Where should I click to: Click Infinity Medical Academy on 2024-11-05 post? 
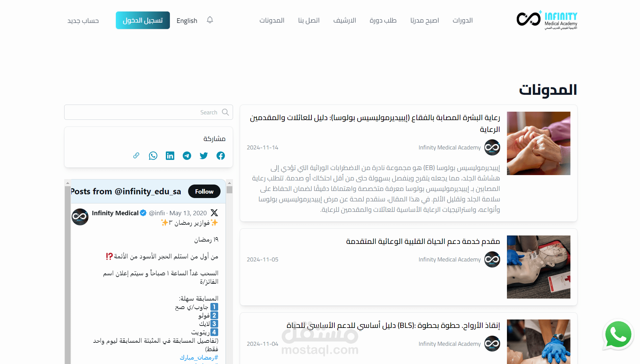(450, 259)
